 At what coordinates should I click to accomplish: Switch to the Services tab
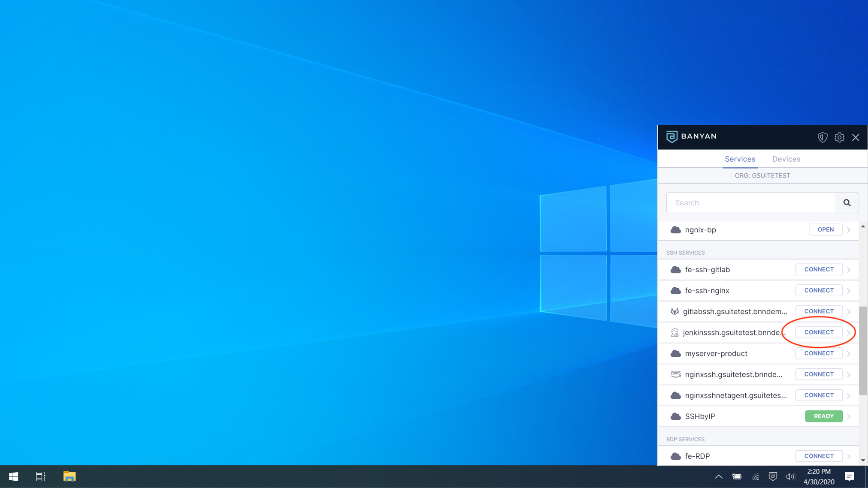[740, 159]
